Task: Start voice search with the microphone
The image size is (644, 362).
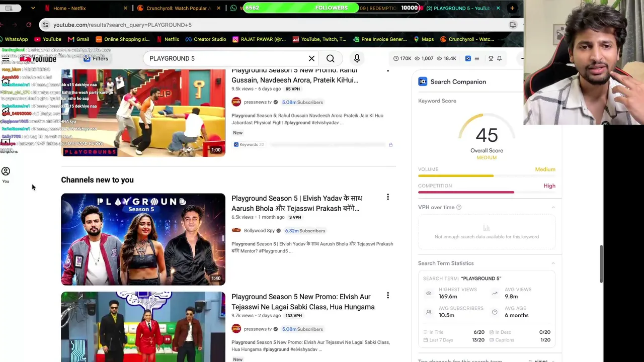Action: click(357, 58)
